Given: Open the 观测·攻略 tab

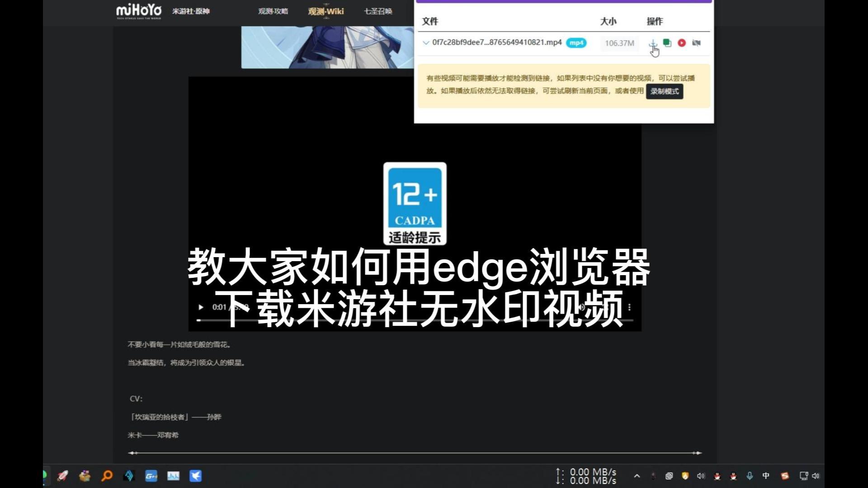Looking at the screenshot, I should pos(273,11).
